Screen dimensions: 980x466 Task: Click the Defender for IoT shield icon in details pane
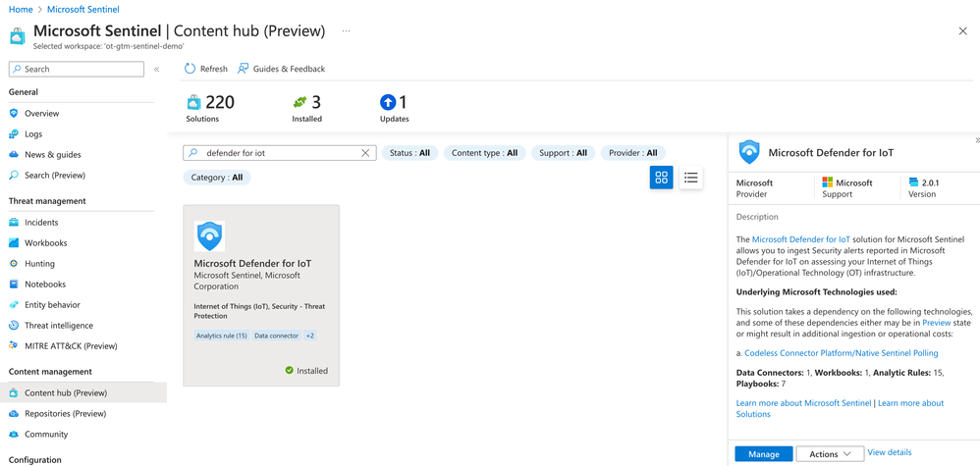point(749,152)
